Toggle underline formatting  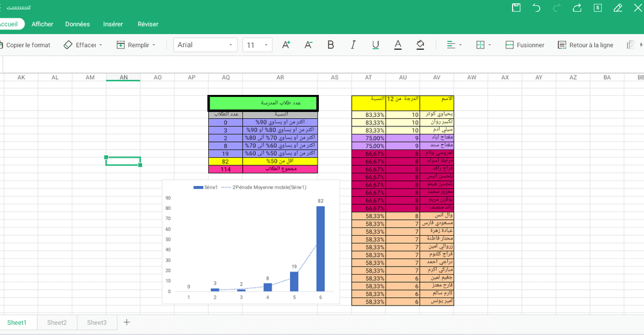375,45
